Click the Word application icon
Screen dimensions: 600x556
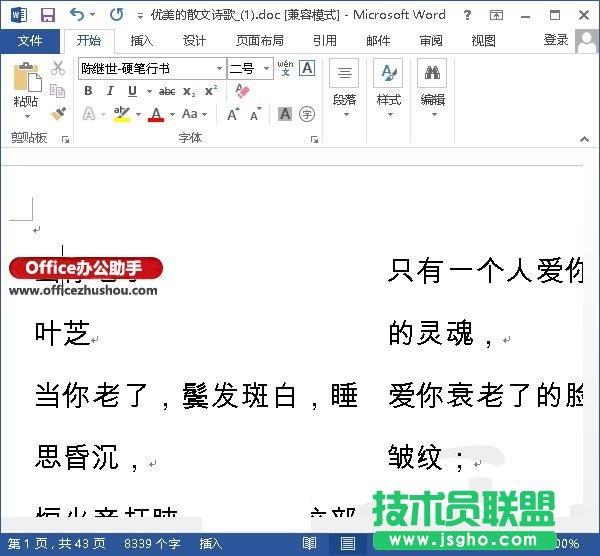tap(19, 15)
